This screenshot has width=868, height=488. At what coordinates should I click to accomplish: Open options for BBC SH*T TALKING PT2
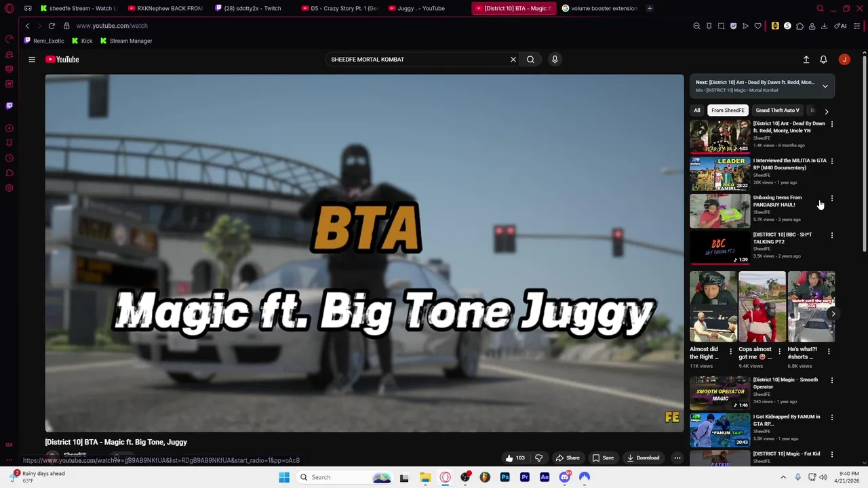(x=832, y=235)
